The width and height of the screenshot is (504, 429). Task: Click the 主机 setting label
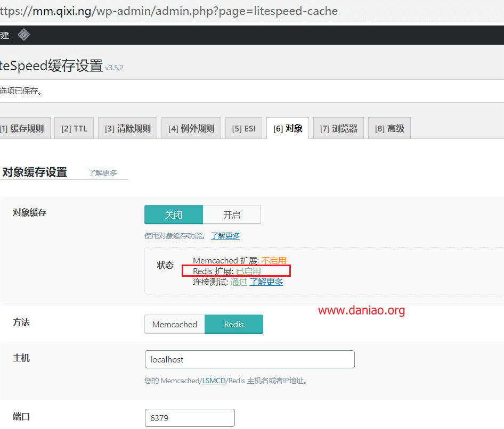coord(21,358)
